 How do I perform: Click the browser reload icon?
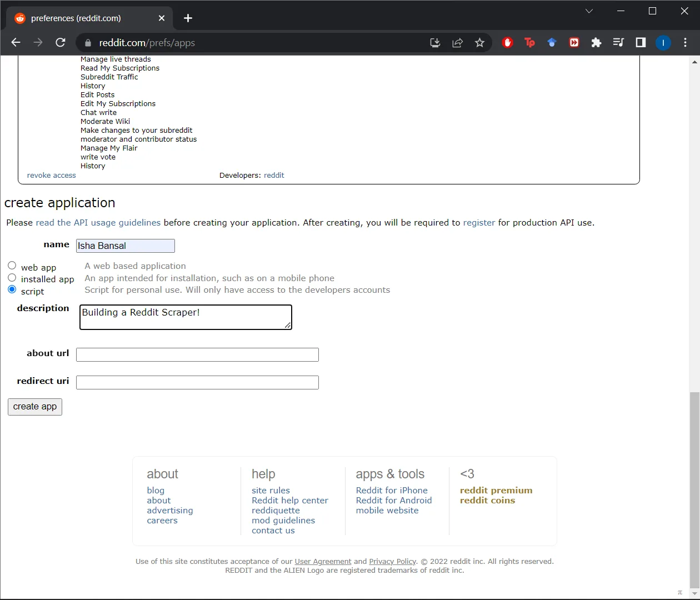pyautogui.click(x=61, y=43)
